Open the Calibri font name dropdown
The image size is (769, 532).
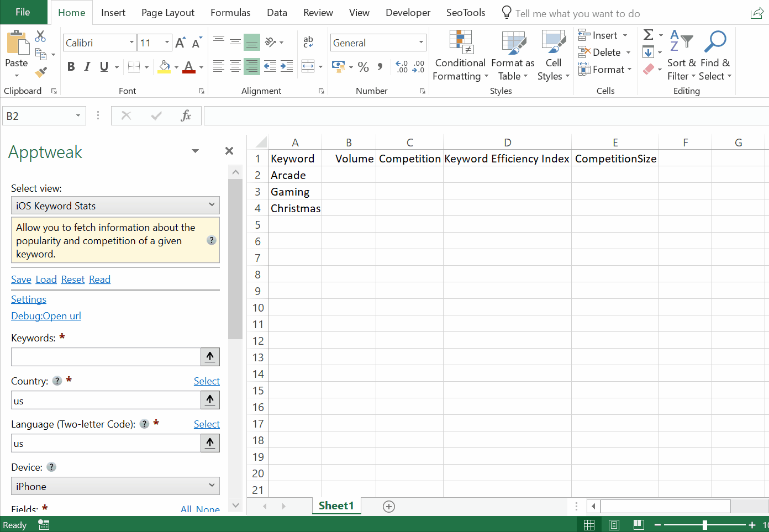[131, 43]
